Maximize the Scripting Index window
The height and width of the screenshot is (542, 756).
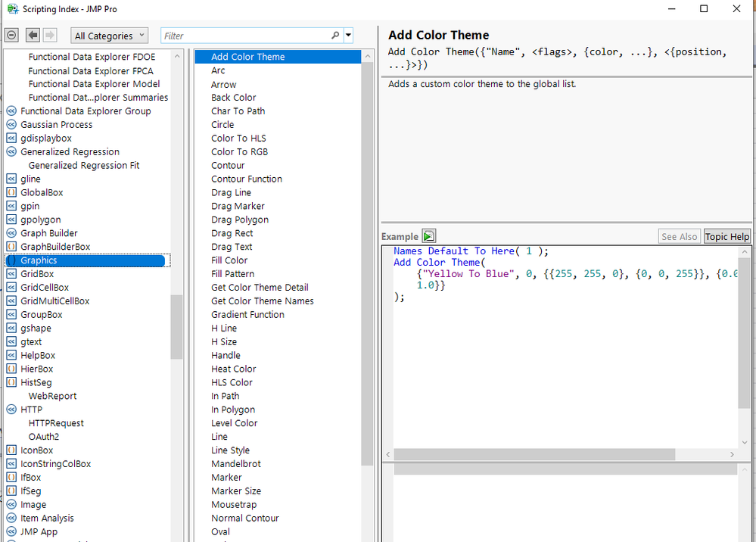coord(704,8)
